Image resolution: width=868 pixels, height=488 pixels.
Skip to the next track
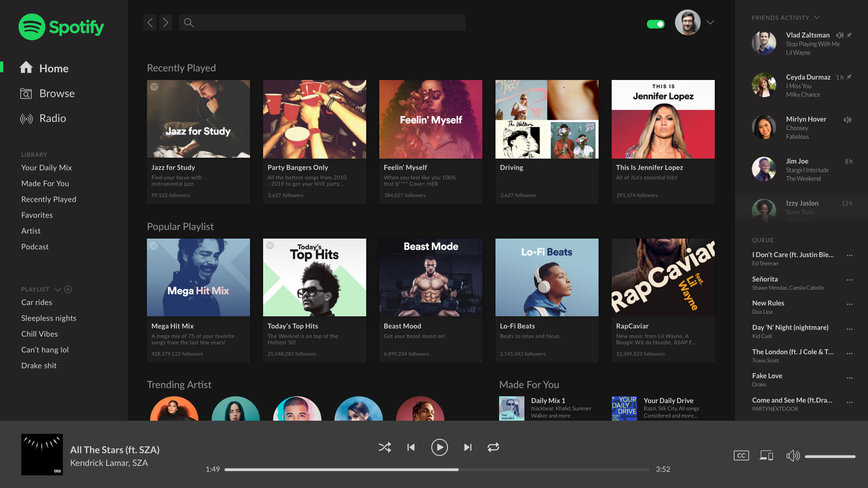coord(468,447)
